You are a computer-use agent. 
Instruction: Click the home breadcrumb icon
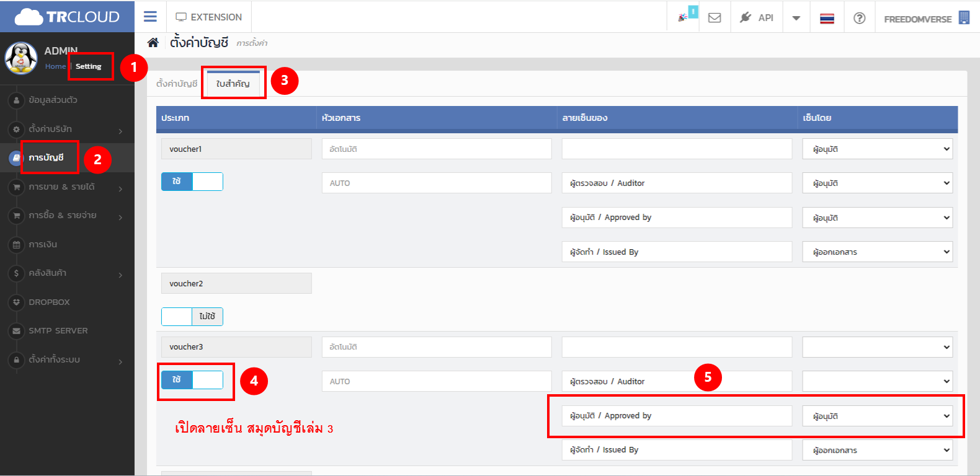click(153, 42)
